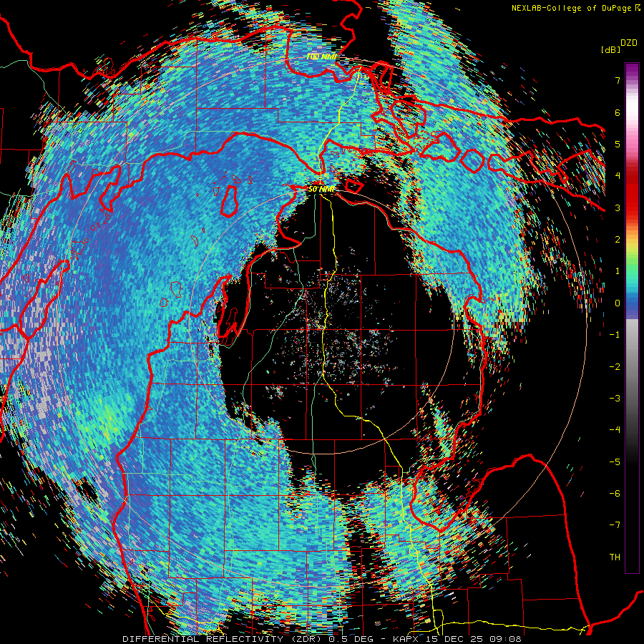This screenshot has width=644, height=644.
Task: Click the TH threshold label on the scale
Action: (615, 557)
